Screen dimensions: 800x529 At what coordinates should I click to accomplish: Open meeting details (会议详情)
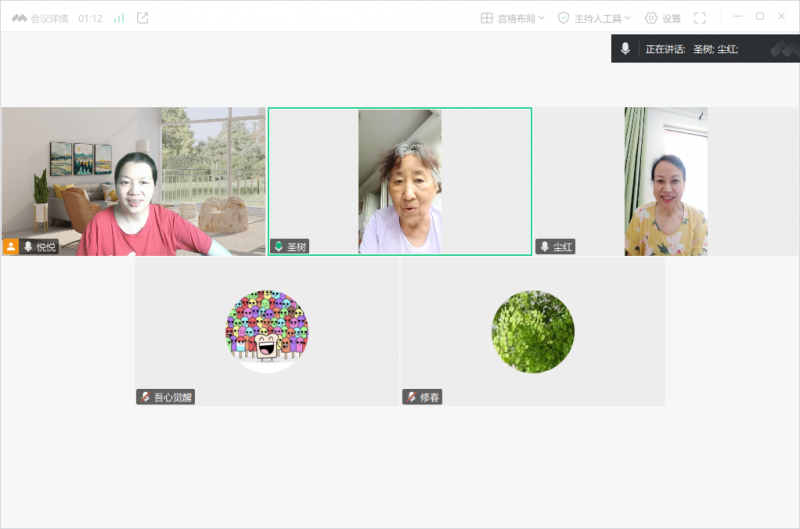[x=41, y=18]
